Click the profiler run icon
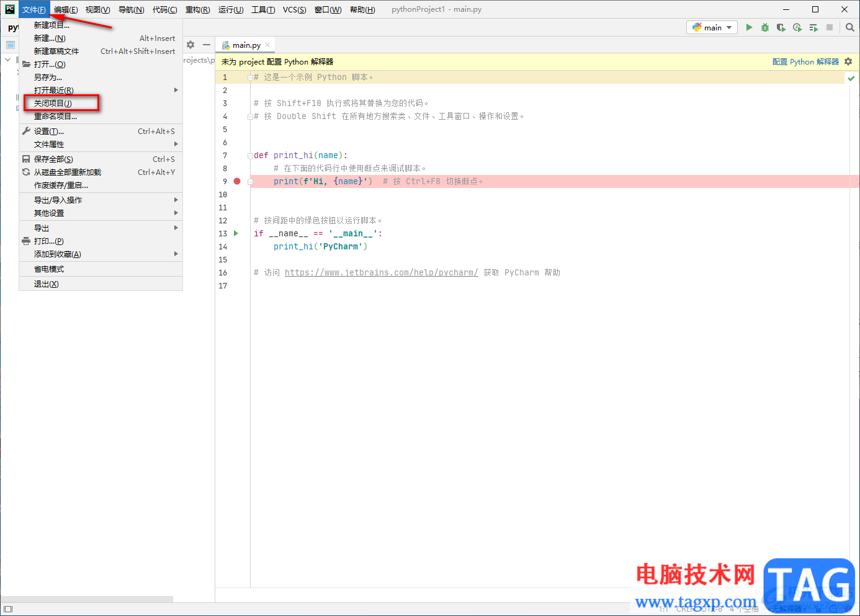This screenshot has width=860, height=616. point(797,27)
